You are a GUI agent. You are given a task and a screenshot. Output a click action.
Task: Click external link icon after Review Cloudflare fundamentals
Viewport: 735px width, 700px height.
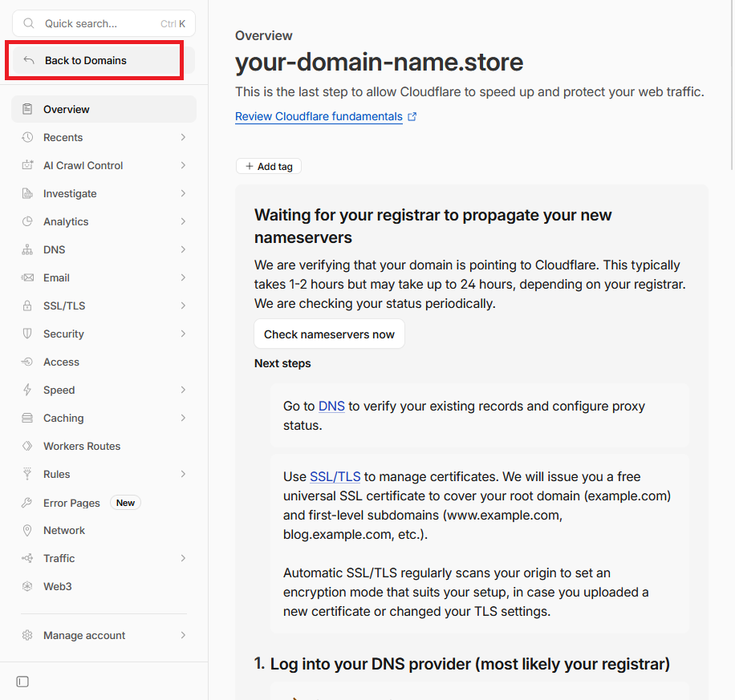(x=412, y=117)
